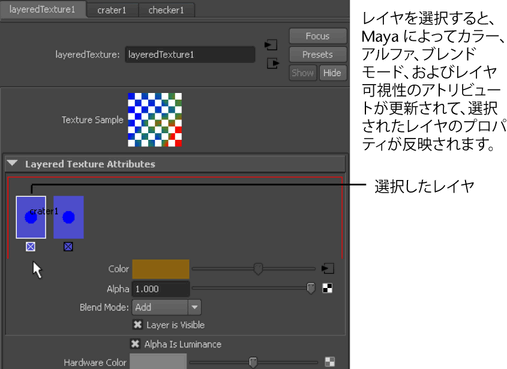Open the Blend Mode dropdown
Image resolution: width=507 pixels, height=369 pixels.
click(167, 307)
